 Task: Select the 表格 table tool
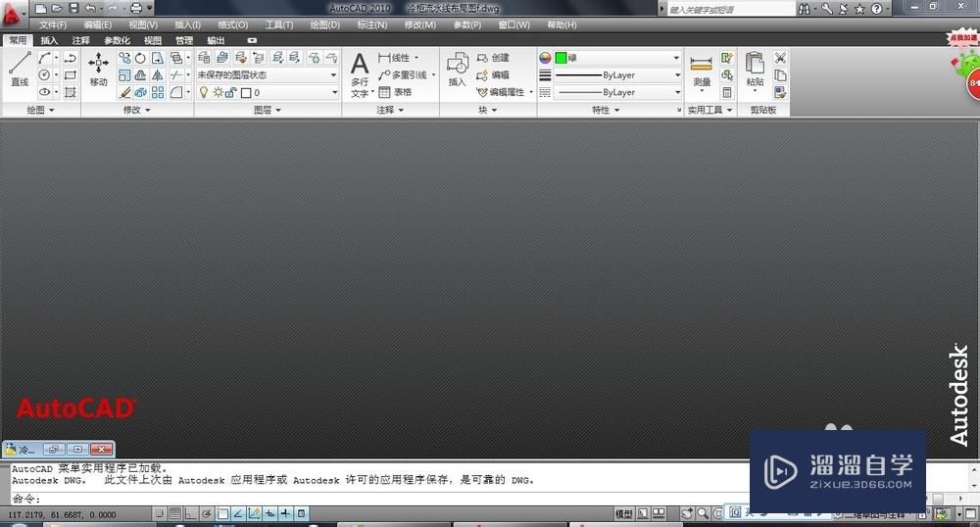click(396, 92)
